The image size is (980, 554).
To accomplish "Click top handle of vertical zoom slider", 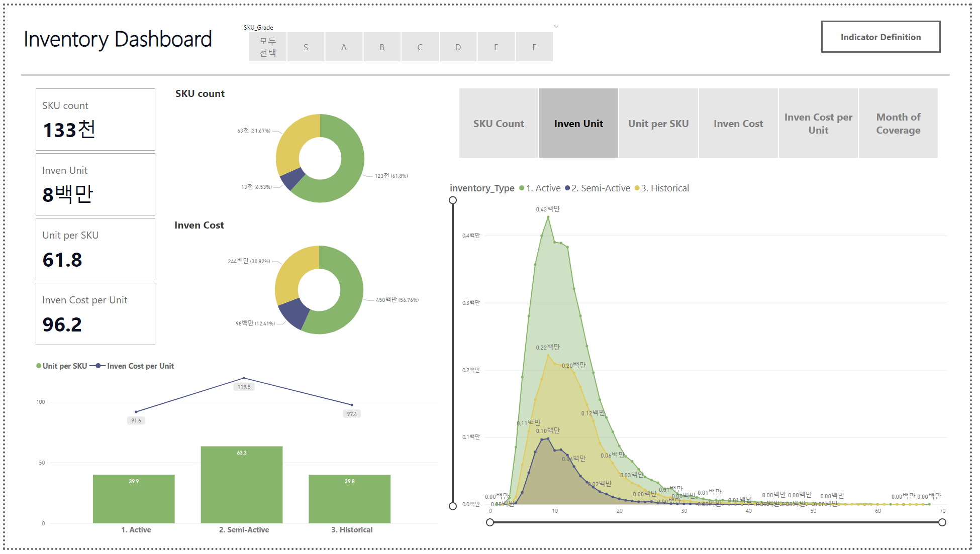I will pos(453,200).
